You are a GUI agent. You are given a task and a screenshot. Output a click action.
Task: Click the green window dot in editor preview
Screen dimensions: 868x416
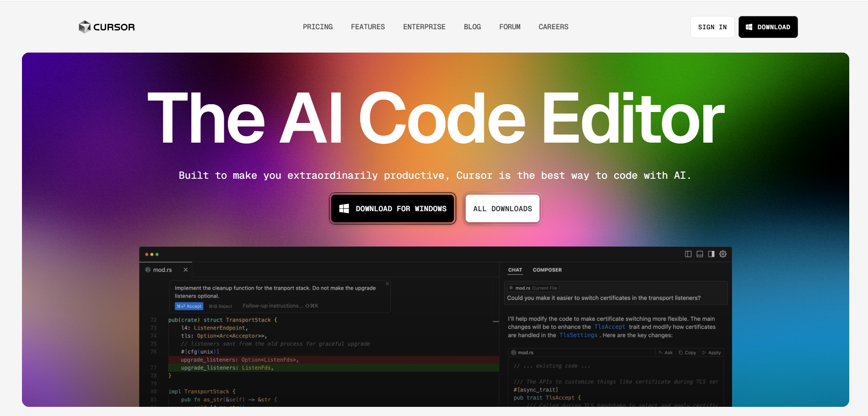157,254
